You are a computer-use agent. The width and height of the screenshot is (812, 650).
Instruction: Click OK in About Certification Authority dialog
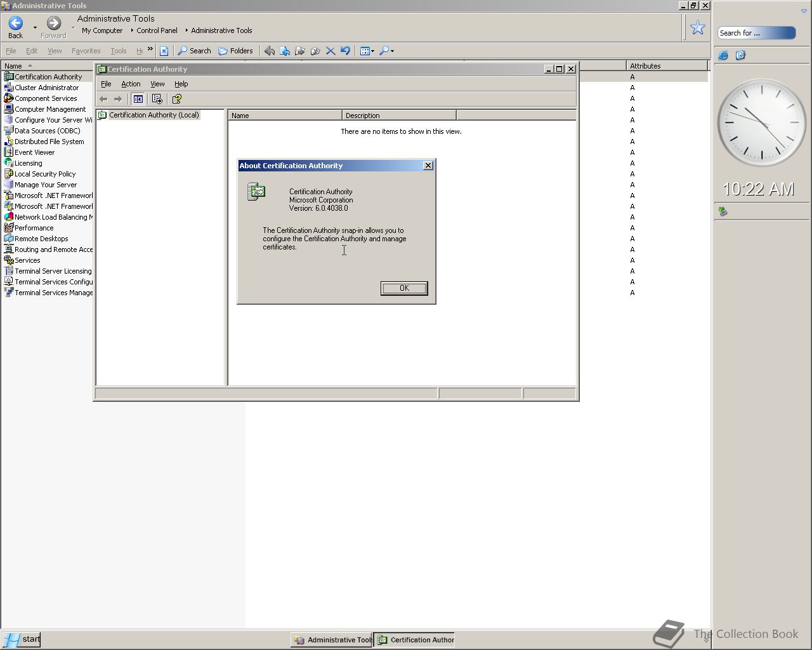pyautogui.click(x=404, y=288)
